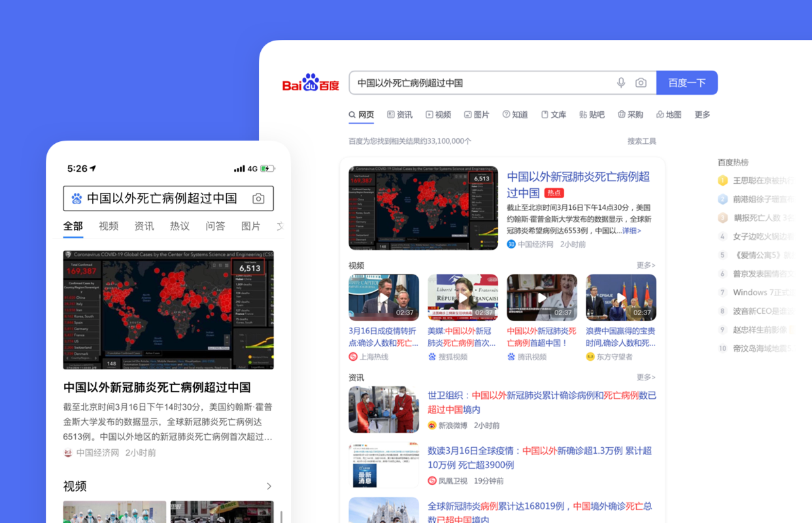Select the 图片 tab in desktop nav bar
Viewport: 812px width, 523px height.
[477, 114]
